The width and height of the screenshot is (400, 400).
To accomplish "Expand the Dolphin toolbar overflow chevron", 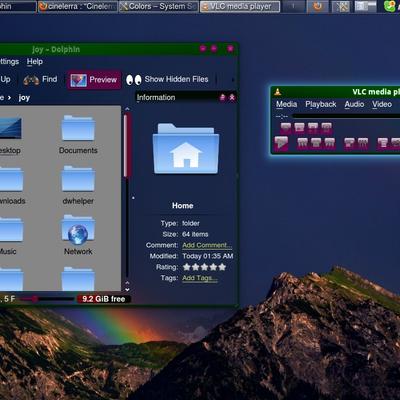I will click(x=232, y=80).
